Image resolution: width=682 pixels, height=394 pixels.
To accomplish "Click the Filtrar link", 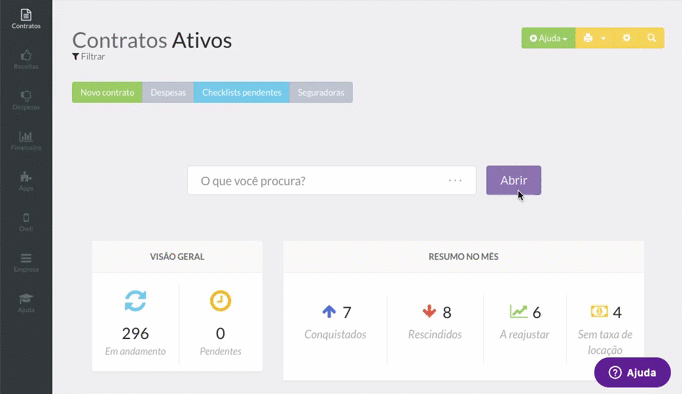I will point(88,57).
